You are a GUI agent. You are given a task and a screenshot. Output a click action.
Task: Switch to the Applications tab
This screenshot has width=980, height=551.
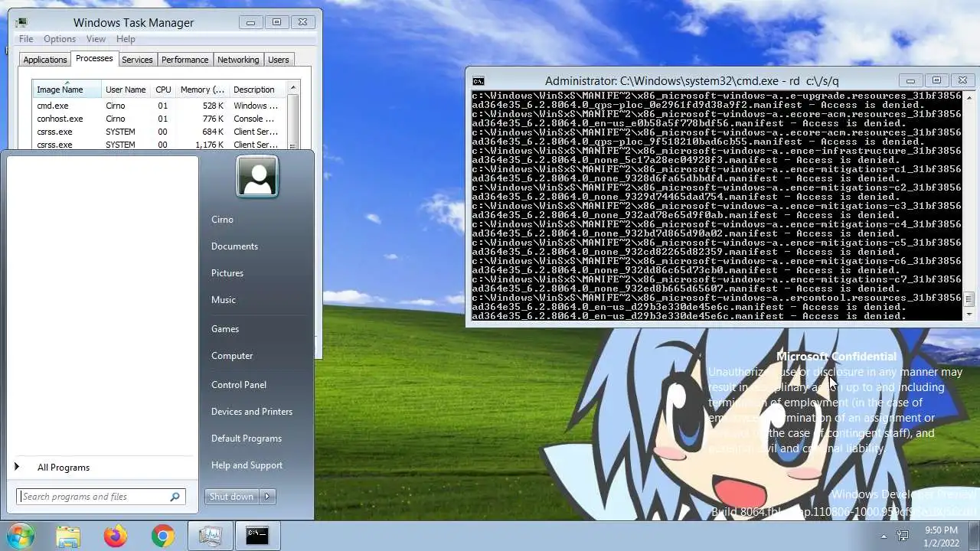(x=45, y=60)
